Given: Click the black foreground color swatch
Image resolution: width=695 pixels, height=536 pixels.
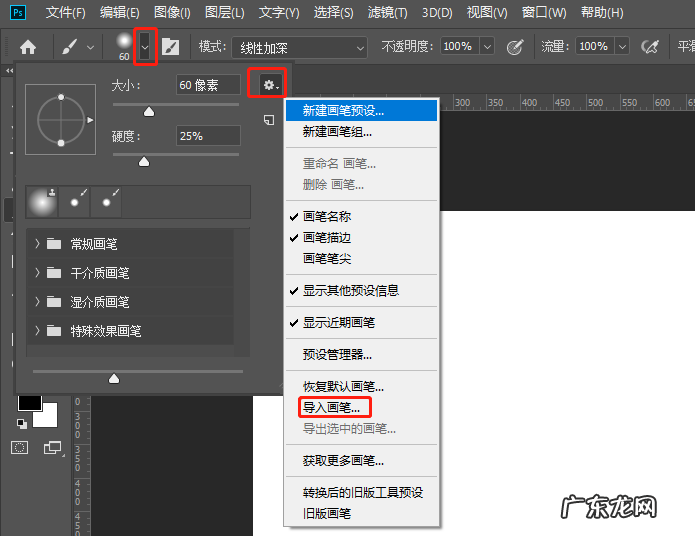Looking at the screenshot, I should [30, 403].
